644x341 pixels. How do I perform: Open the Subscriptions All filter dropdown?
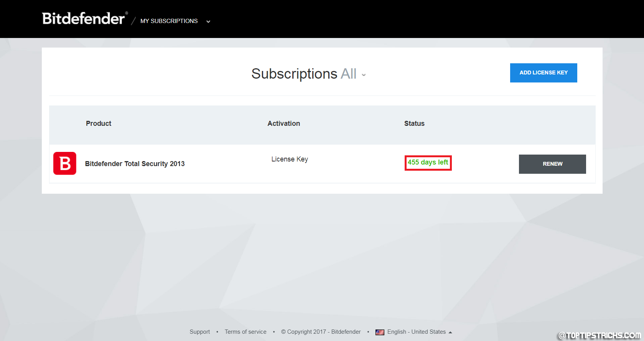point(353,74)
